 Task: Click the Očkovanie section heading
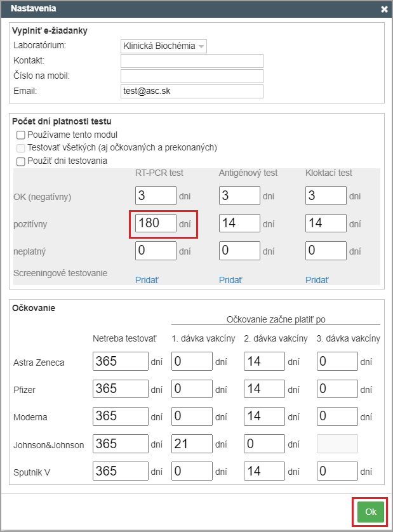[34, 308]
